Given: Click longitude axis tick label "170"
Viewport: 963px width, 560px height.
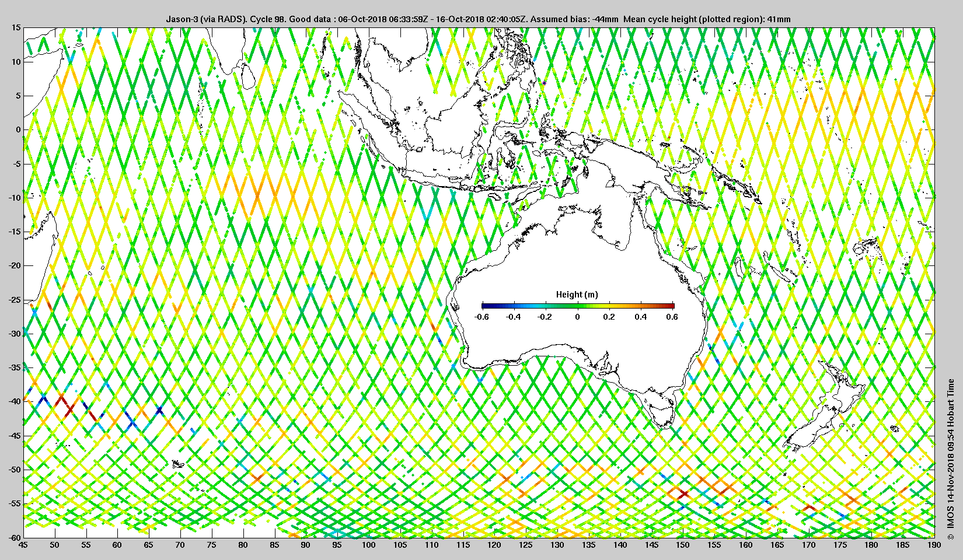Looking at the screenshot, I should tap(808, 545).
